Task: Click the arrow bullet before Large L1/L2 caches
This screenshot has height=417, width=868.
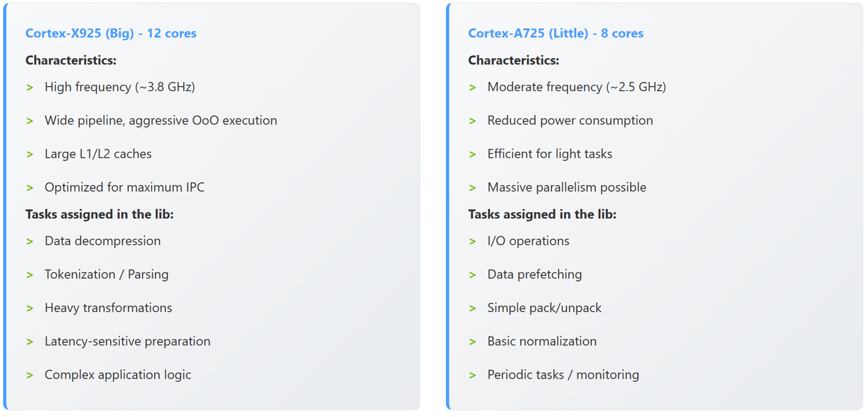Action: 30,155
